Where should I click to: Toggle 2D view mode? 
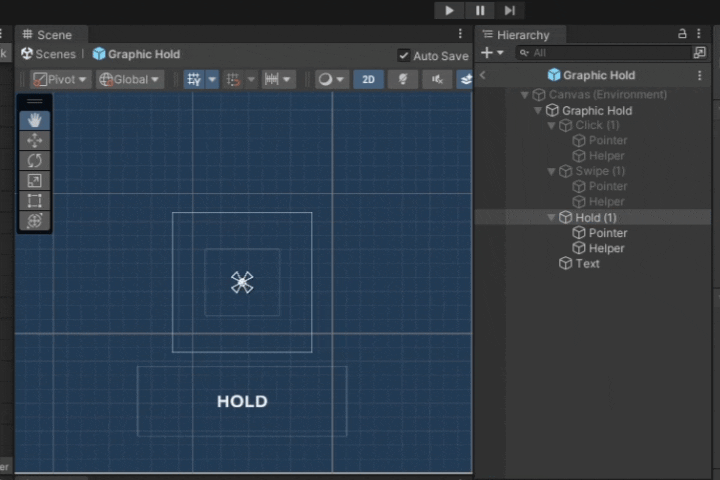pyautogui.click(x=368, y=79)
